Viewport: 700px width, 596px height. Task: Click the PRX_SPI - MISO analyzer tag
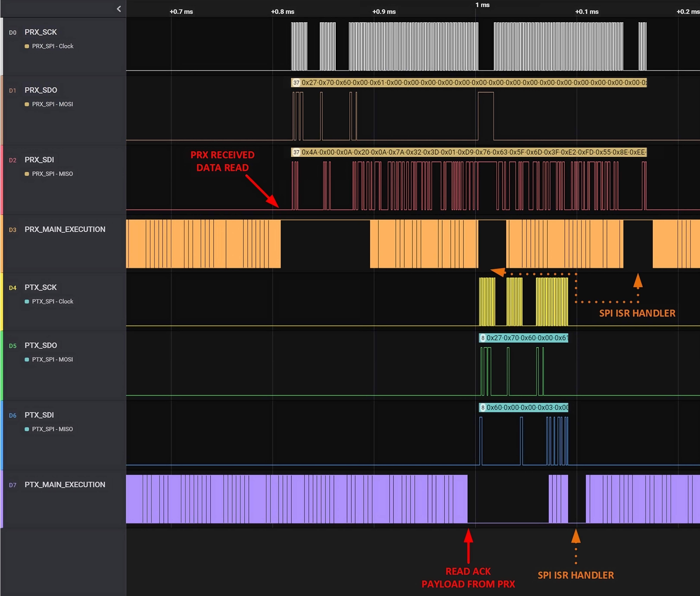49,174
